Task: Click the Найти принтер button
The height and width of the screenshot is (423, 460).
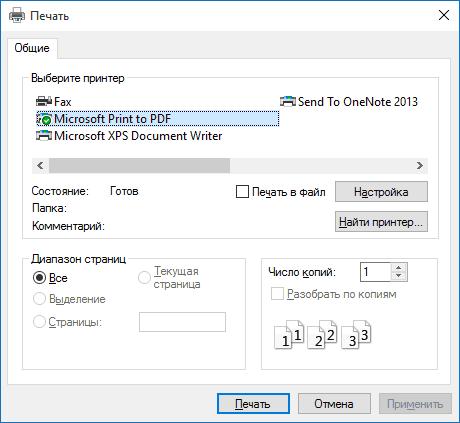Action: [x=381, y=222]
